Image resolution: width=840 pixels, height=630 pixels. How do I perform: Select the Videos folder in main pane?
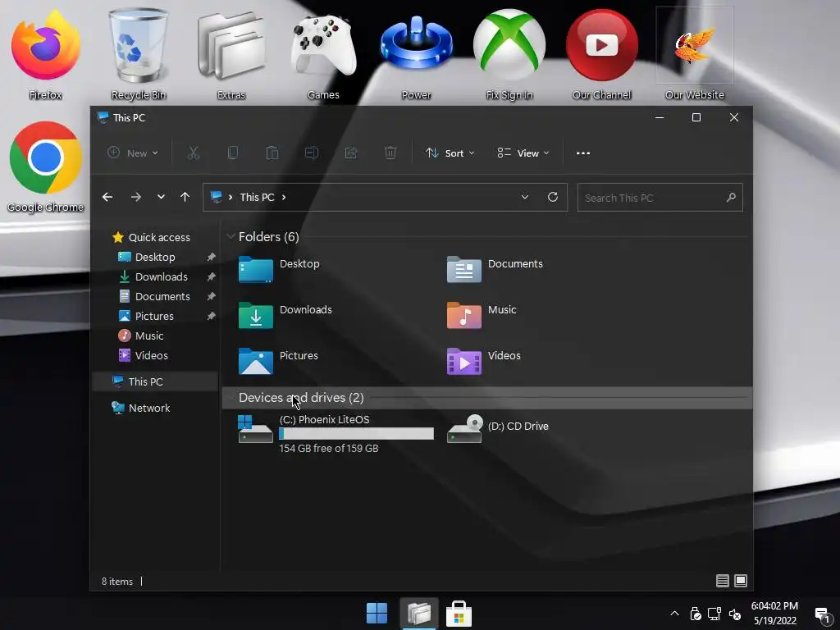click(484, 361)
